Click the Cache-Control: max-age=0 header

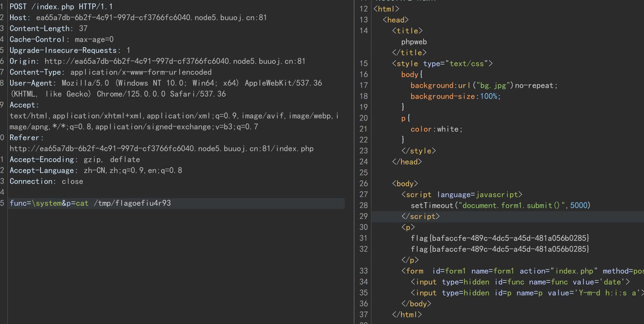tap(62, 39)
